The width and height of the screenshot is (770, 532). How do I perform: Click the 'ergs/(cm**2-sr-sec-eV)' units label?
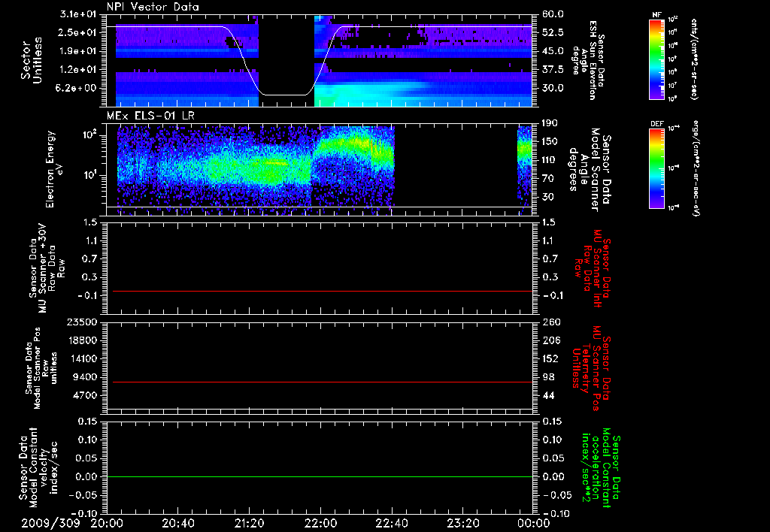click(x=696, y=168)
